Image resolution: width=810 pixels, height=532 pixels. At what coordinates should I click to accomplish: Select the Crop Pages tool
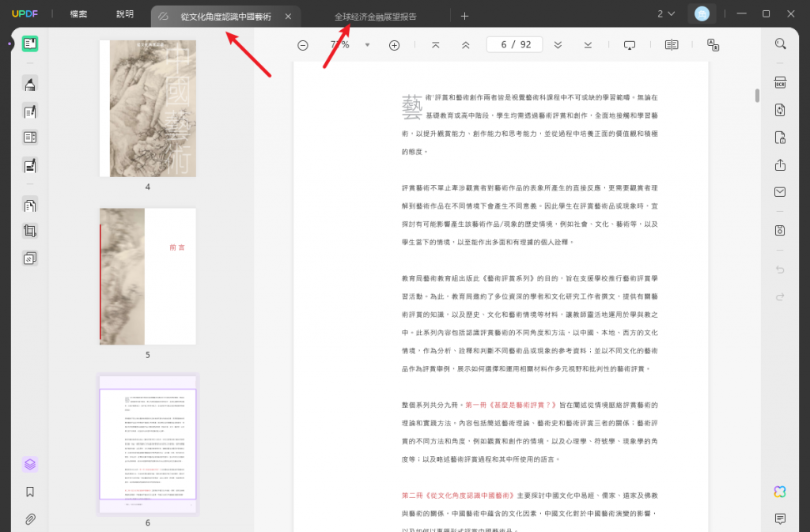(30, 231)
